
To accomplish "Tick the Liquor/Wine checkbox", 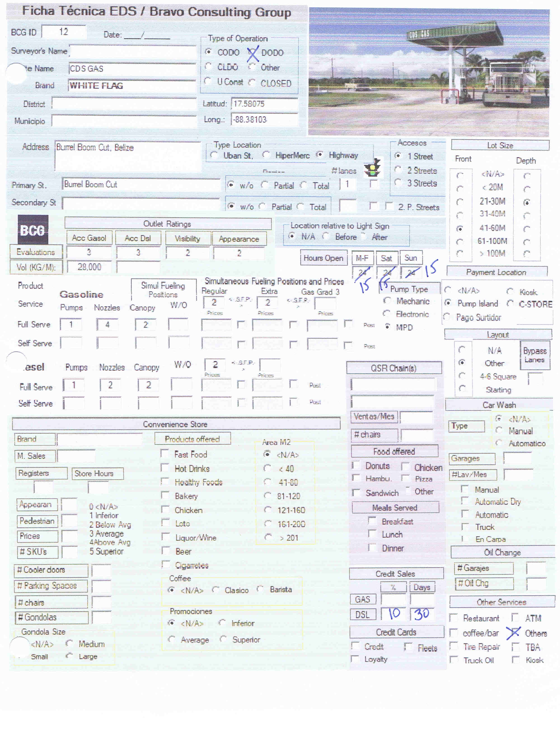I will click(165, 536).
